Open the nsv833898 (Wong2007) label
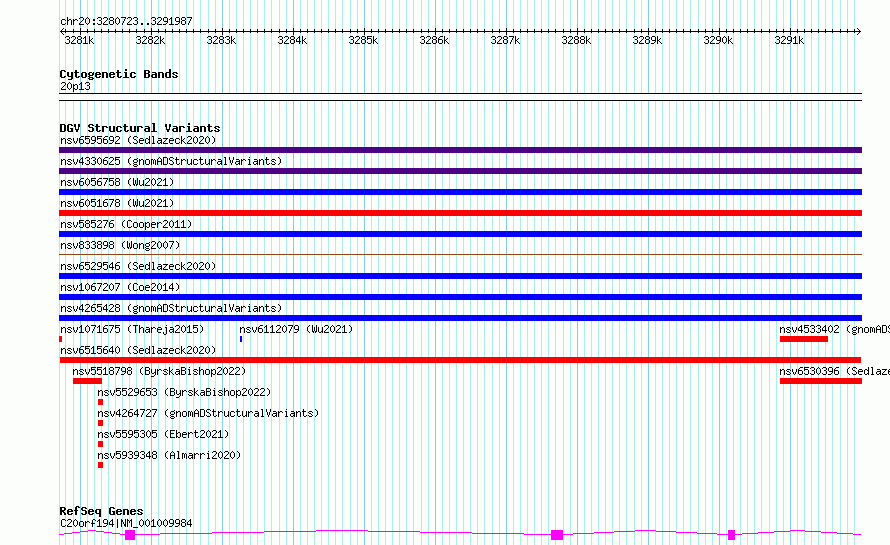Screen dimensions: 890x545 coord(120,245)
